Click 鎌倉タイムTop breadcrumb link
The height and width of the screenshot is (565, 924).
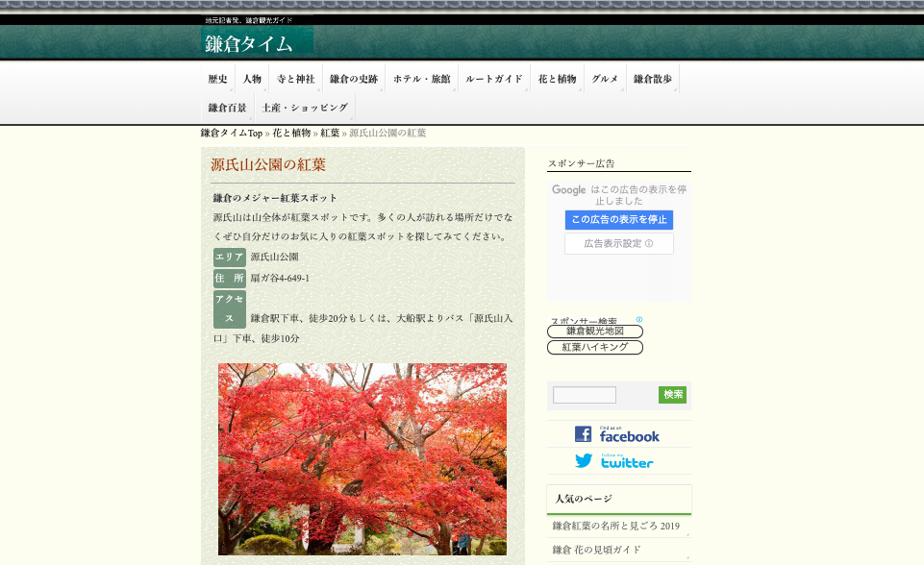coord(231,134)
